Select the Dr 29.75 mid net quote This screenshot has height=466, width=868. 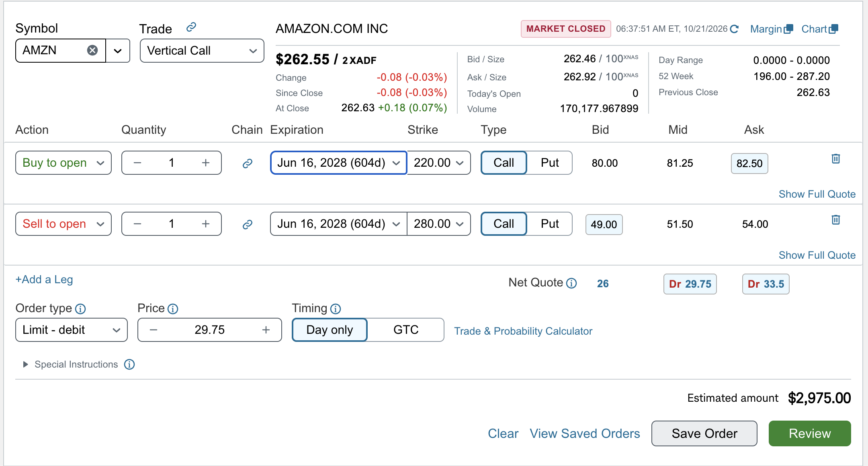[x=690, y=284]
